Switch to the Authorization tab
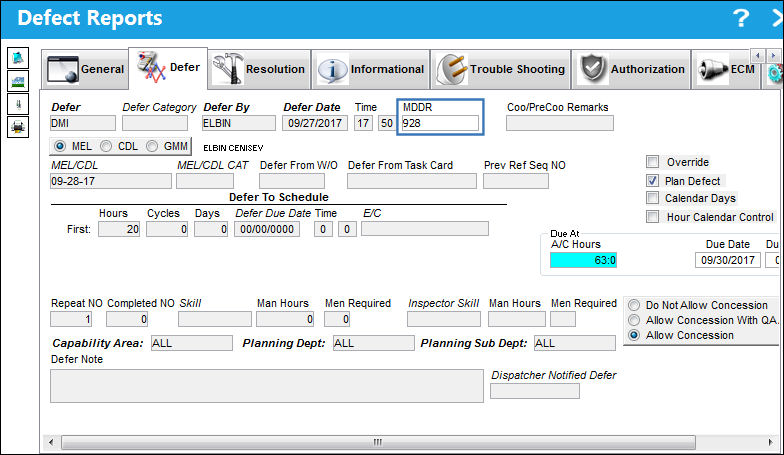Viewport: 784px width, 455px height. (x=631, y=69)
